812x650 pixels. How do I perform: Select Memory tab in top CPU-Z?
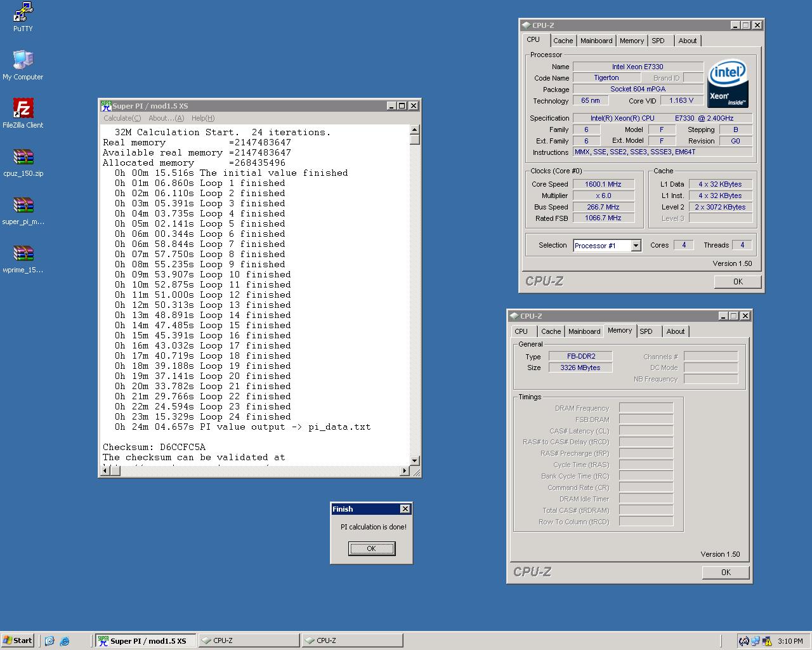pyautogui.click(x=632, y=41)
